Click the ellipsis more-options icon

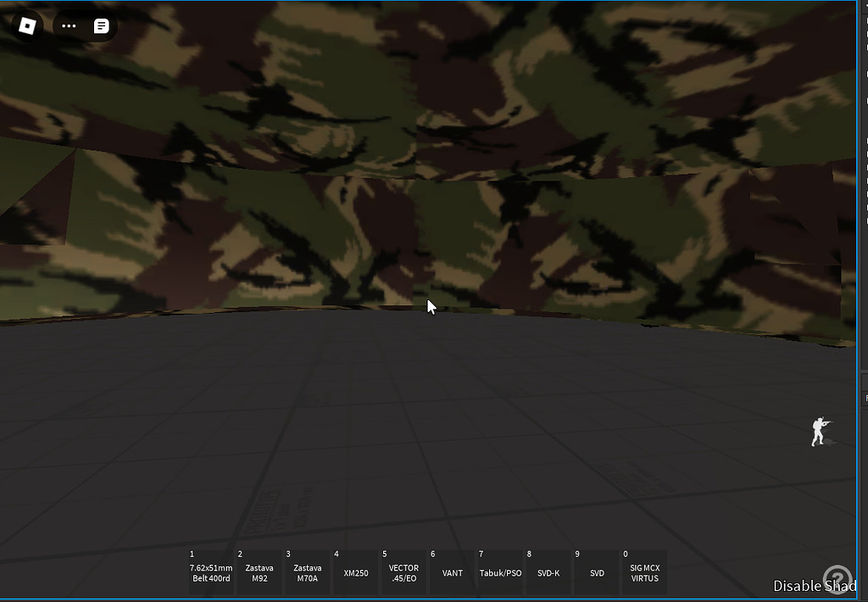(69, 25)
